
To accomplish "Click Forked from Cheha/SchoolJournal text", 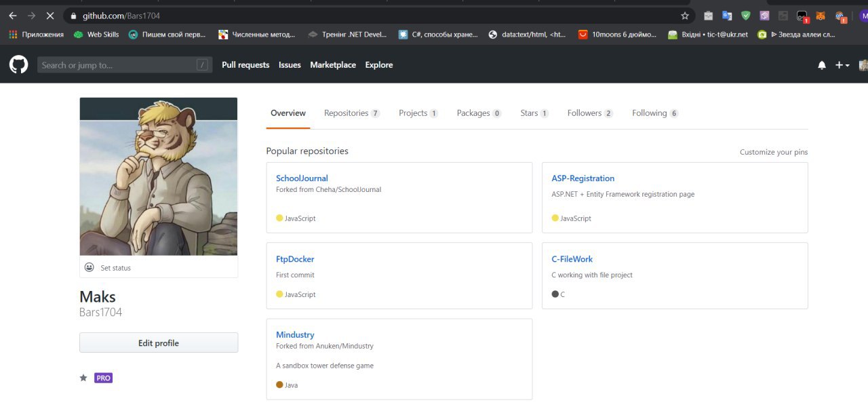I will tap(329, 190).
